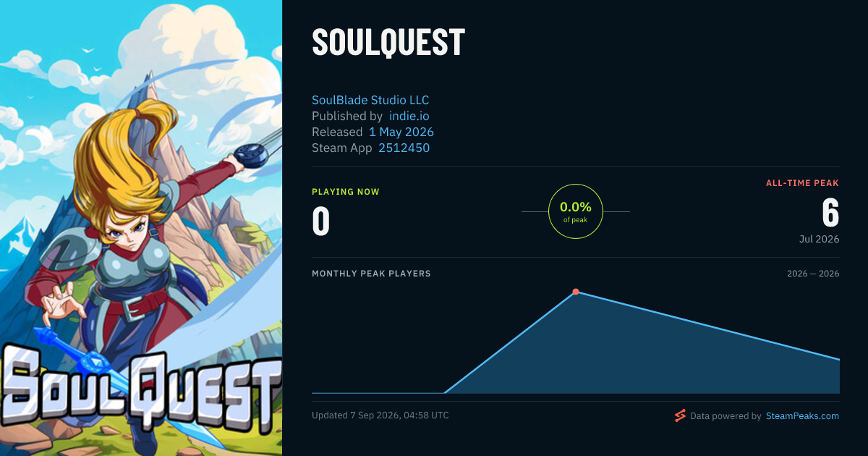
Task: Click the All-Time Peak value 6
Action: coord(830,213)
